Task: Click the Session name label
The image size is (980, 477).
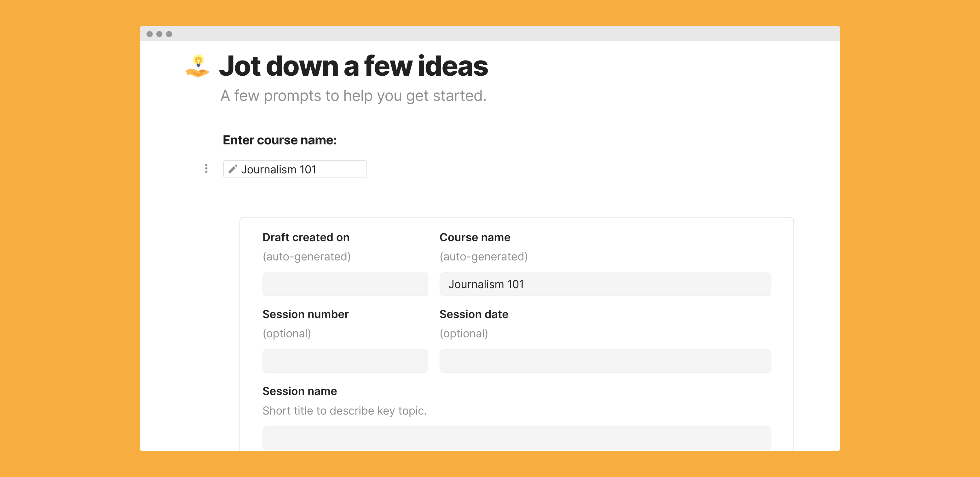Action: 300,391
